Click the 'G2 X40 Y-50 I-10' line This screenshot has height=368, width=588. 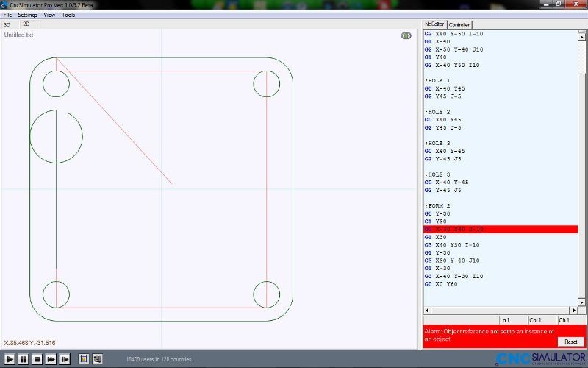[453, 34]
